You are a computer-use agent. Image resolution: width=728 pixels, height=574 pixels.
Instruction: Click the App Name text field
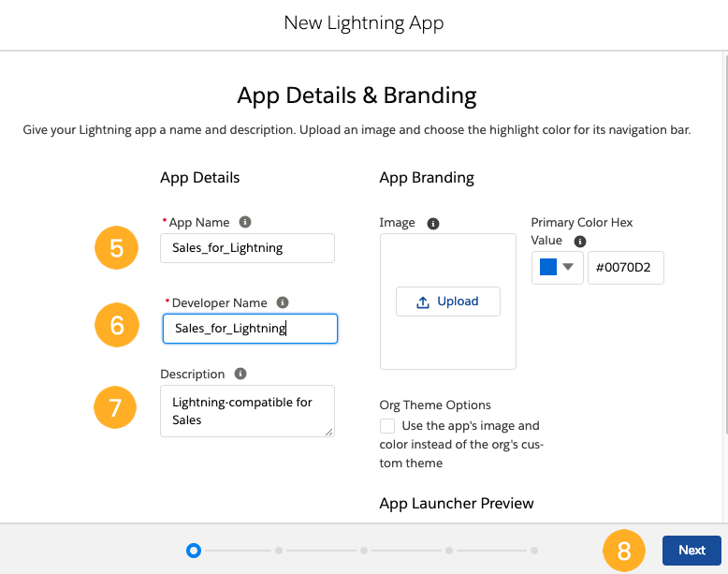[247, 248]
